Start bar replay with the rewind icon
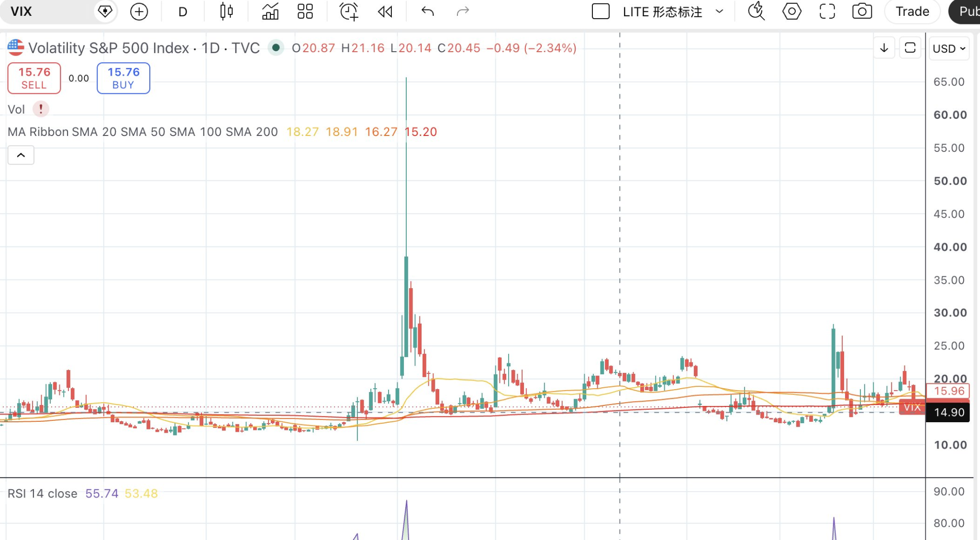Viewport: 980px width, 540px height. (x=385, y=11)
